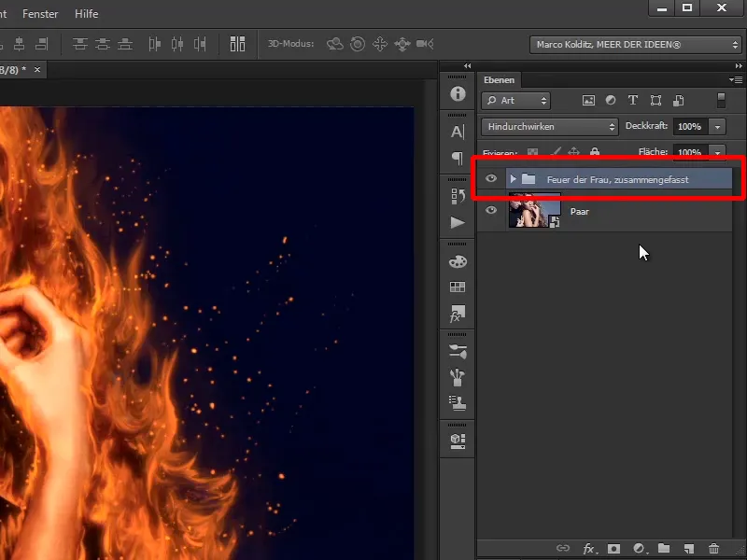747x560 pixels.
Task: Add a layer mask
Action: [613, 549]
